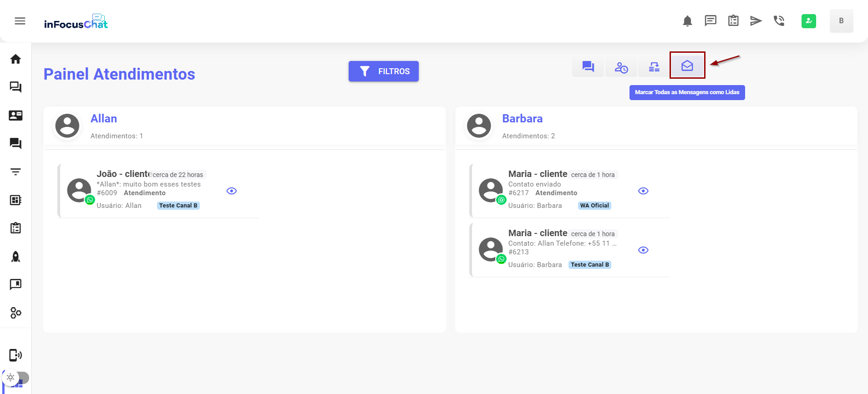Open the B user profile menu

[x=841, y=21]
